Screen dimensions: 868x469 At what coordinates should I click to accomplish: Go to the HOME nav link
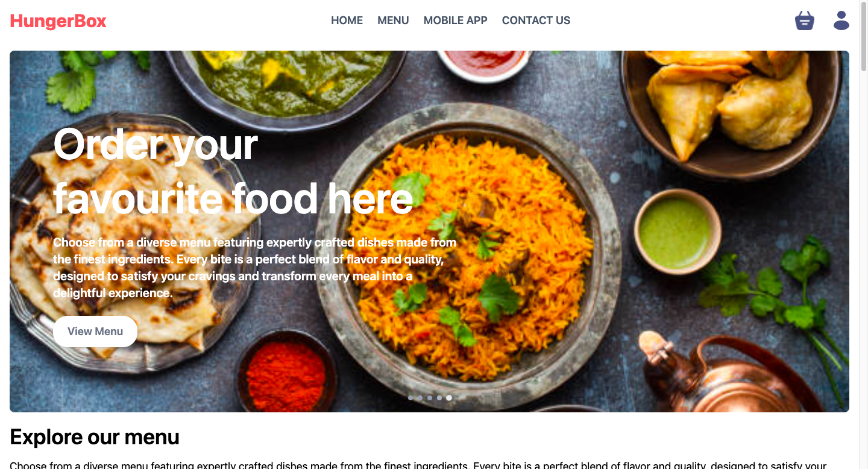(347, 20)
